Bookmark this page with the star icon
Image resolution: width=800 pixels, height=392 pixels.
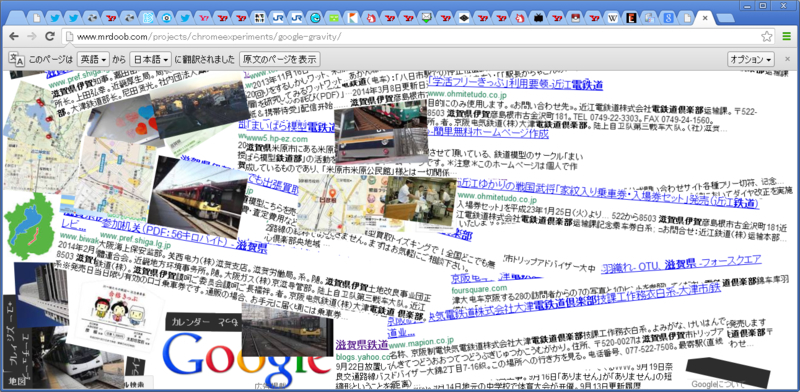[x=766, y=36]
